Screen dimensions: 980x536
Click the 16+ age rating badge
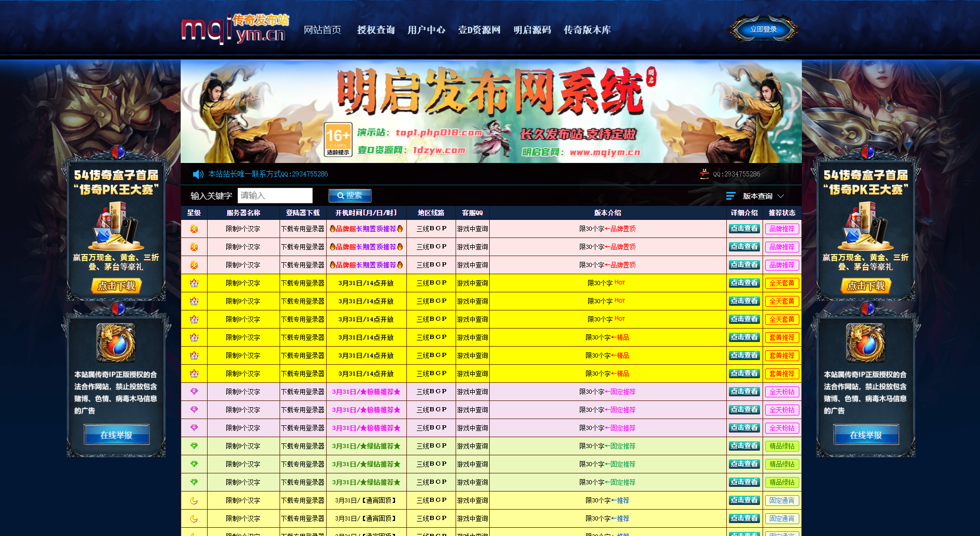click(x=338, y=139)
